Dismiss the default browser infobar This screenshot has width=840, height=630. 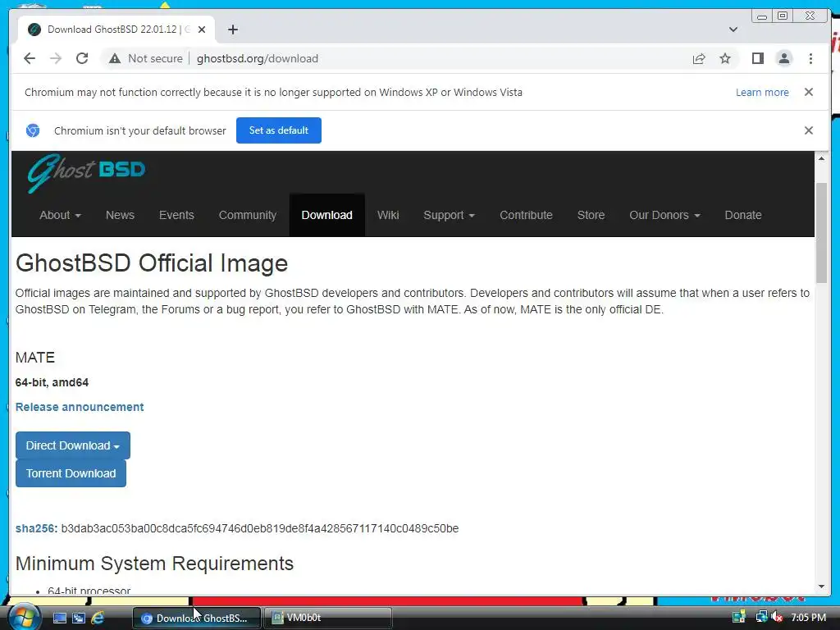point(808,130)
